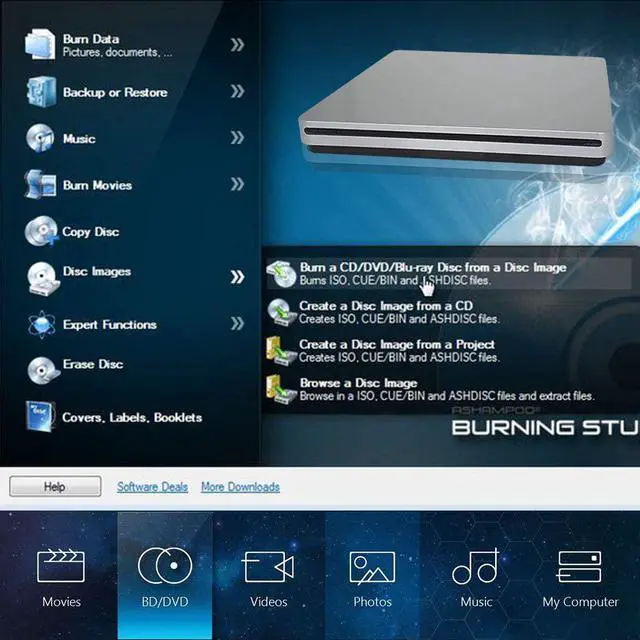Open the Software Deals link
The width and height of the screenshot is (640, 640).
point(152,487)
